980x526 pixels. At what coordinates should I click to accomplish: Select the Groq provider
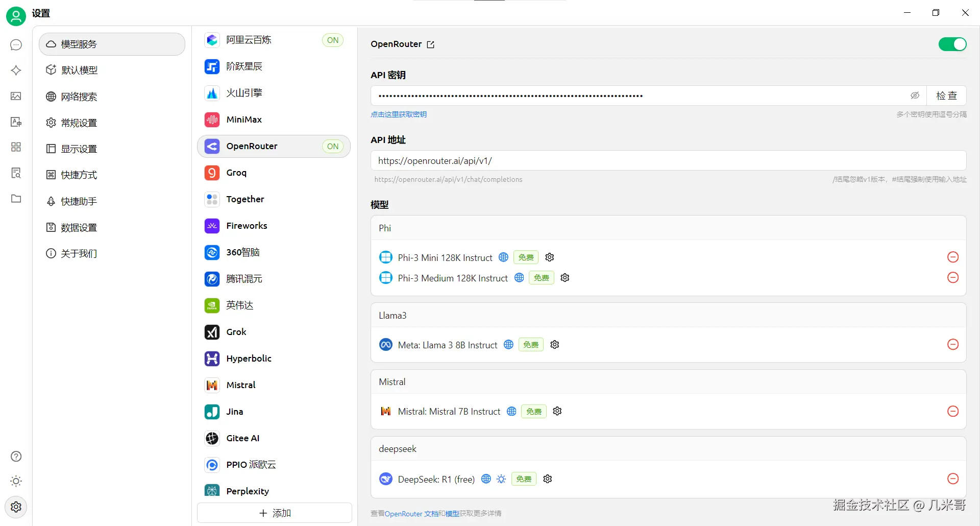tap(274, 173)
